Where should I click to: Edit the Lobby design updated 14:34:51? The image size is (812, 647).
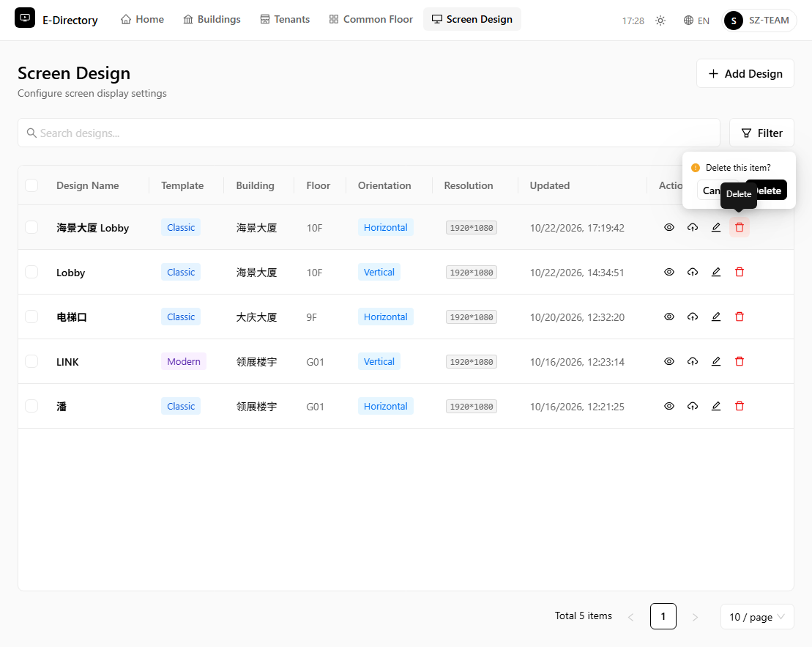pyautogui.click(x=716, y=272)
